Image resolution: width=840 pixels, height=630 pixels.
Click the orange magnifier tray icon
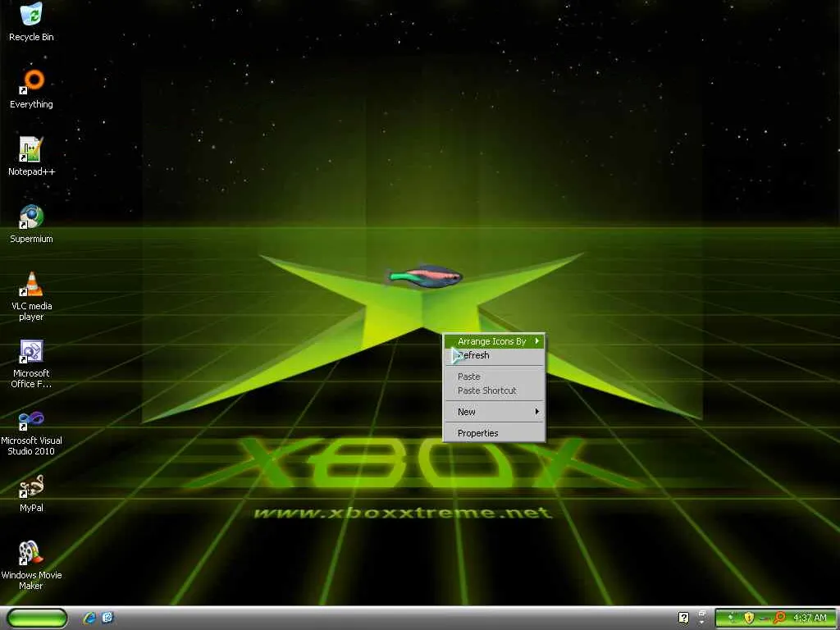(779, 618)
